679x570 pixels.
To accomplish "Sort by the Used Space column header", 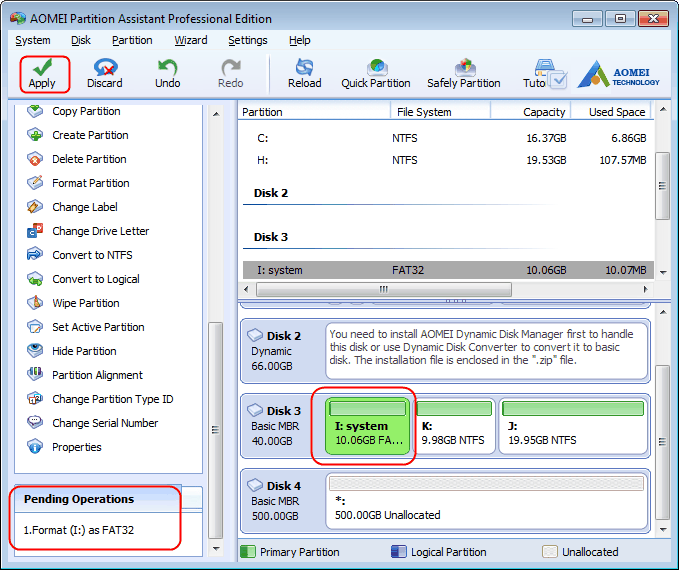I will coord(611,112).
